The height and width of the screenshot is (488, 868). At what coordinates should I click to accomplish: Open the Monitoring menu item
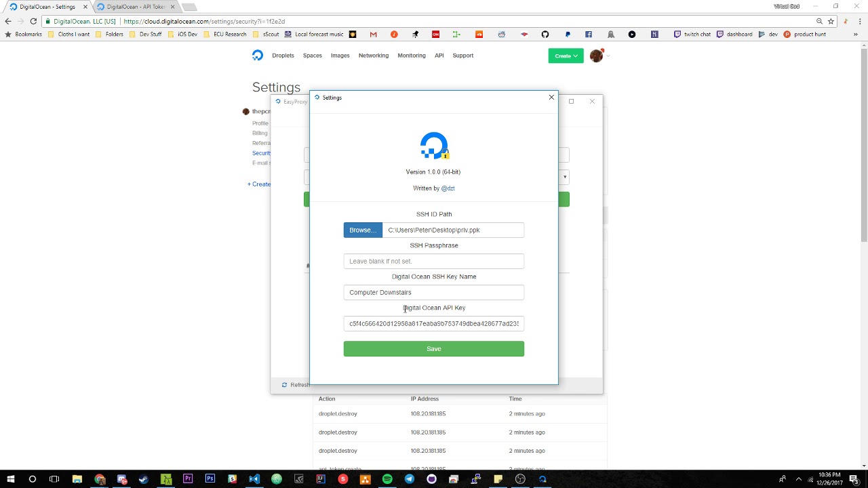coord(412,56)
